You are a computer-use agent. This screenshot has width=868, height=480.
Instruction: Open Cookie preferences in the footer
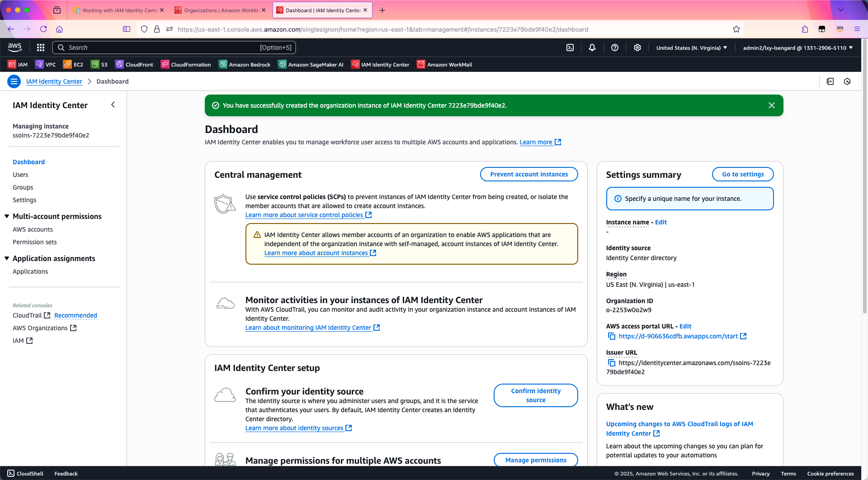point(830,474)
